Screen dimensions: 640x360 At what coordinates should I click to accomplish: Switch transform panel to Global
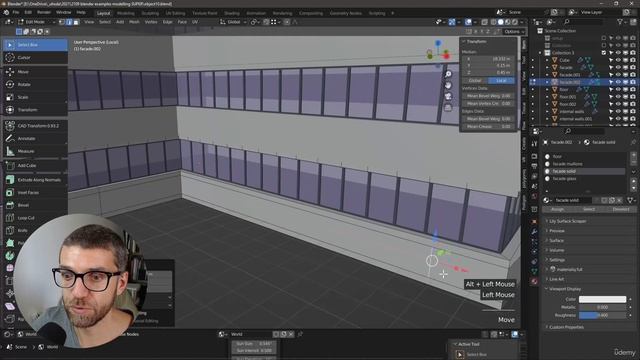(475, 81)
